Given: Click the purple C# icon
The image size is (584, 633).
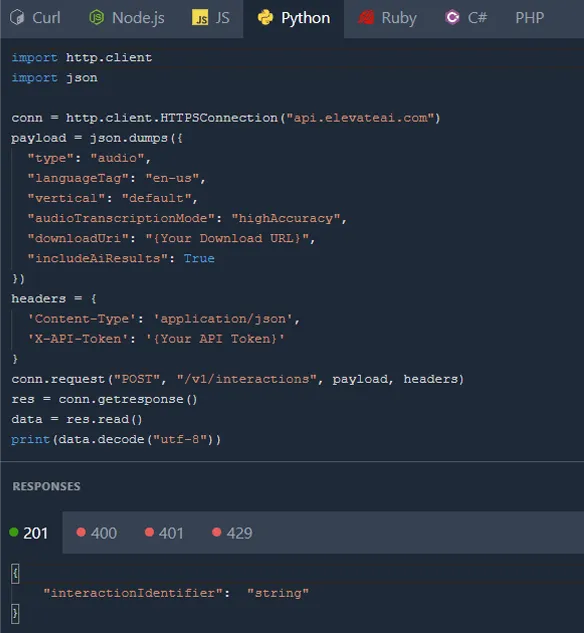Looking at the screenshot, I should 452,17.
